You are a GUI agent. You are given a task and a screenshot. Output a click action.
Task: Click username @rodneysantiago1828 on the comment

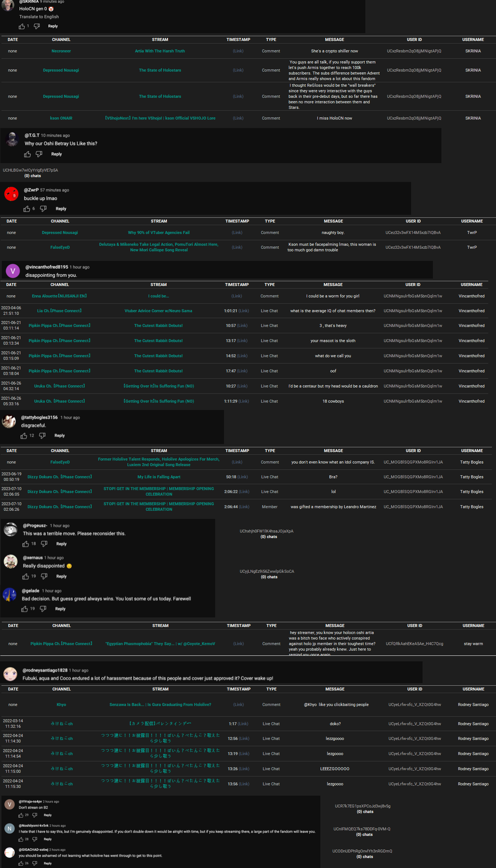coord(45,671)
